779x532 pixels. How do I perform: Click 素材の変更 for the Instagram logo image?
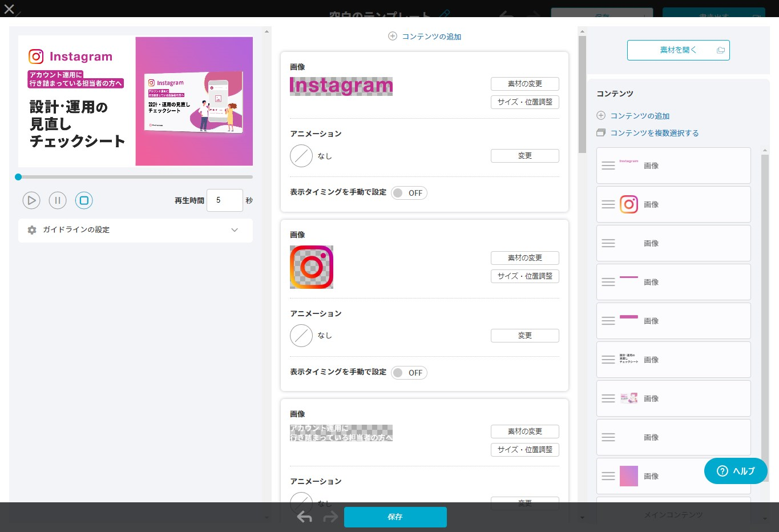click(x=524, y=258)
